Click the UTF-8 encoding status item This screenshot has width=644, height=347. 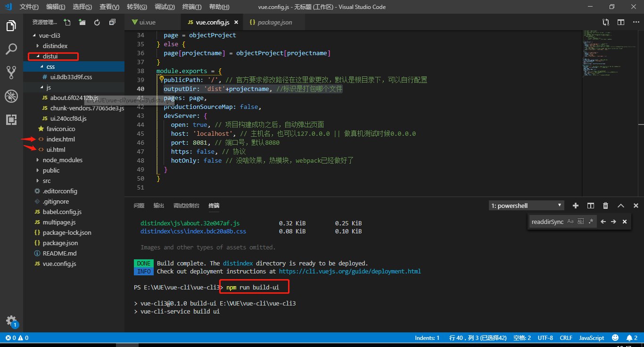pyautogui.click(x=545, y=338)
